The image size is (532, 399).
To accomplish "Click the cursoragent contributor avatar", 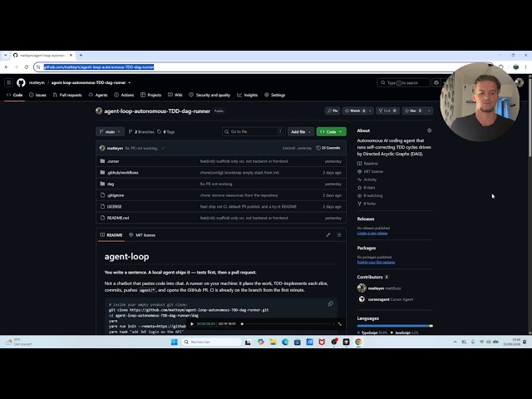I will [362, 299].
